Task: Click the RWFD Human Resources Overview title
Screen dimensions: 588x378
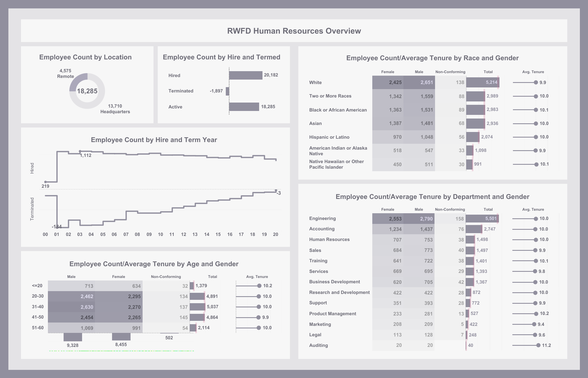Action: pos(294,31)
